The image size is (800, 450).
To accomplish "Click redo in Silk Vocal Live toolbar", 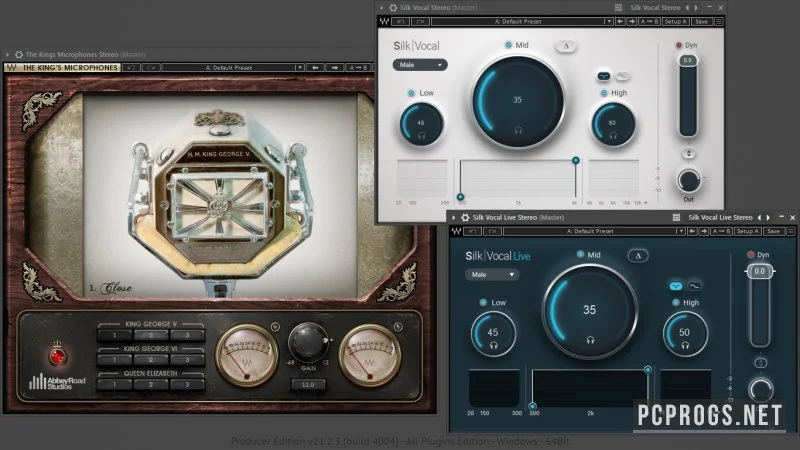I will pos(492,231).
